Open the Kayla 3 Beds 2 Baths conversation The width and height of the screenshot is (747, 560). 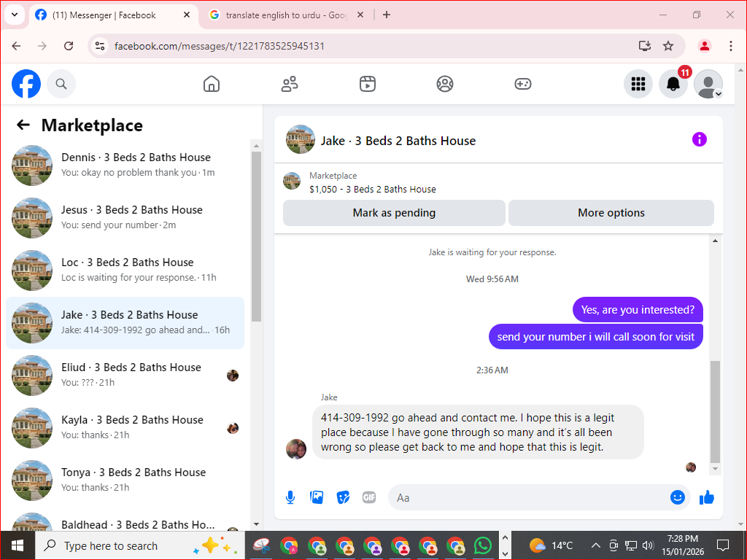click(x=125, y=427)
